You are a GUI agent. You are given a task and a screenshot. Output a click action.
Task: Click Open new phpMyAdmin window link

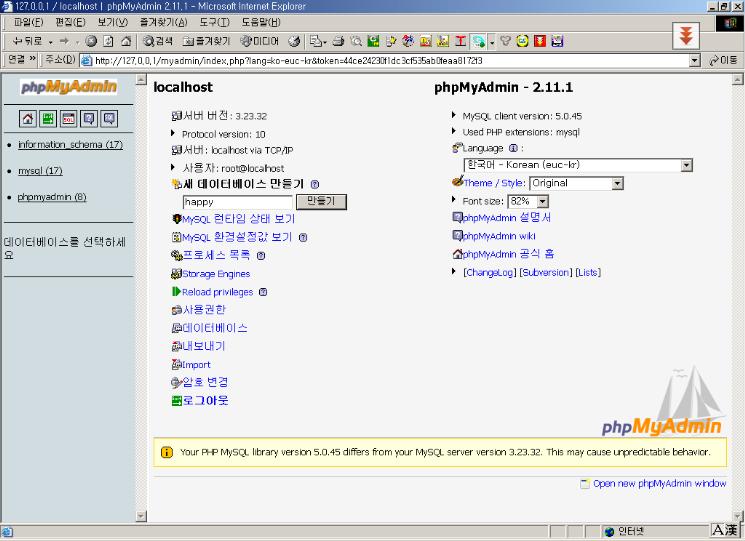click(659, 484)
